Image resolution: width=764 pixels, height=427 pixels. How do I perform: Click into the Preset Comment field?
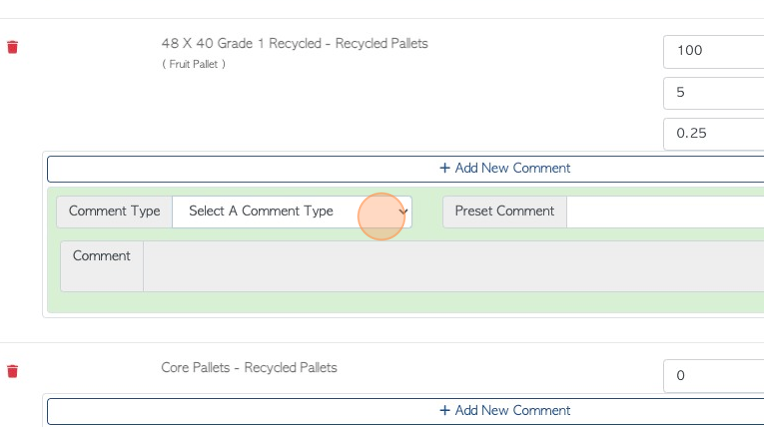[665, 212]
